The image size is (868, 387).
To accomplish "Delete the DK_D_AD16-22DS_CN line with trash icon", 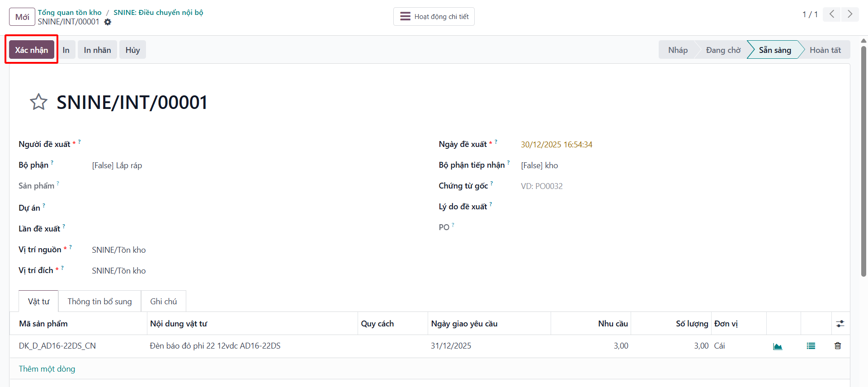I will coord(838,346).
